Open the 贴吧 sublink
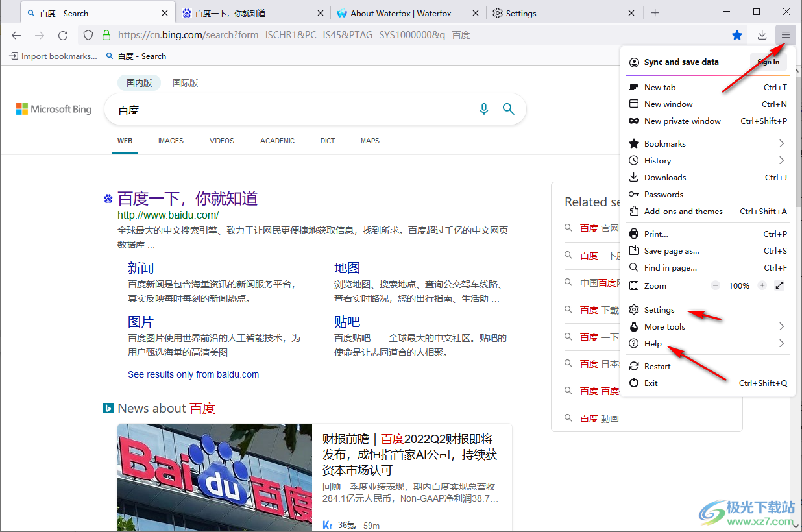This screenshot has width=802, height=532. 347,322
